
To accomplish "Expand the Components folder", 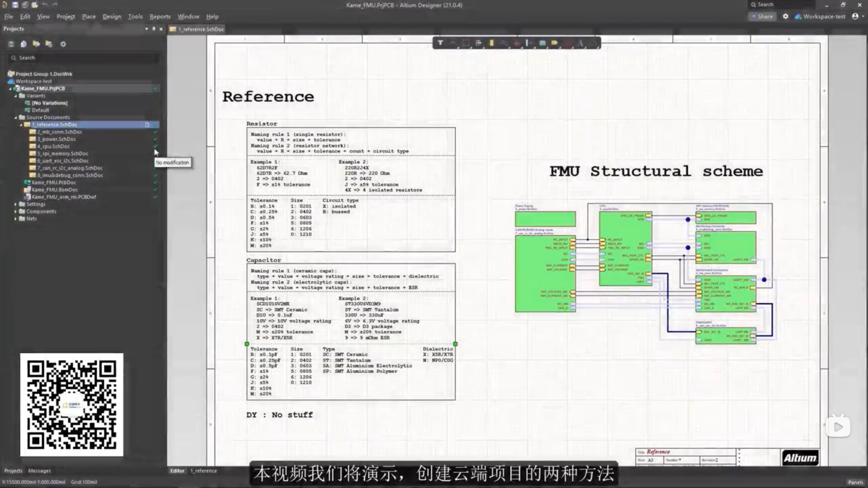I will coord(17,211).
